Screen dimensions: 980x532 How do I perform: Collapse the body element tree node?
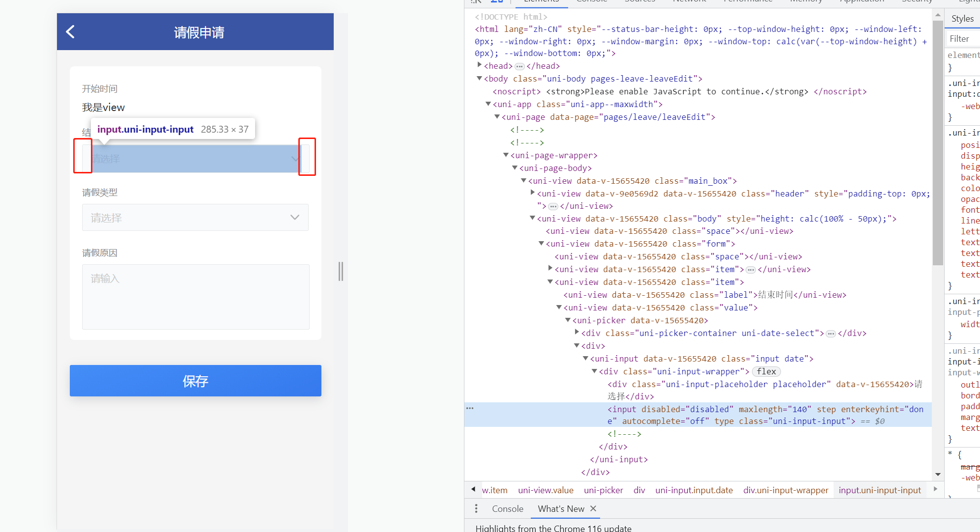(x=479, y=79)
